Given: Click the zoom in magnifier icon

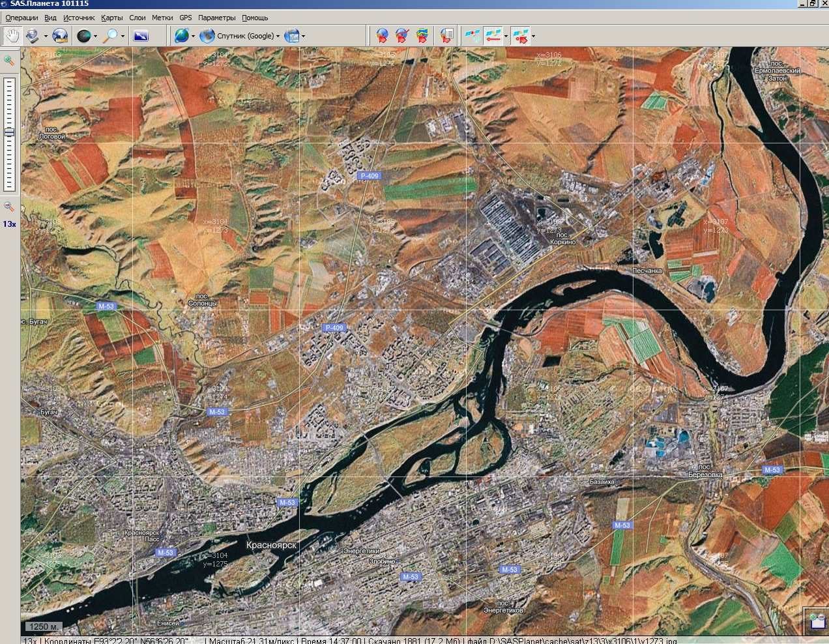Looking at the screenshot, I should coord(9,61).
